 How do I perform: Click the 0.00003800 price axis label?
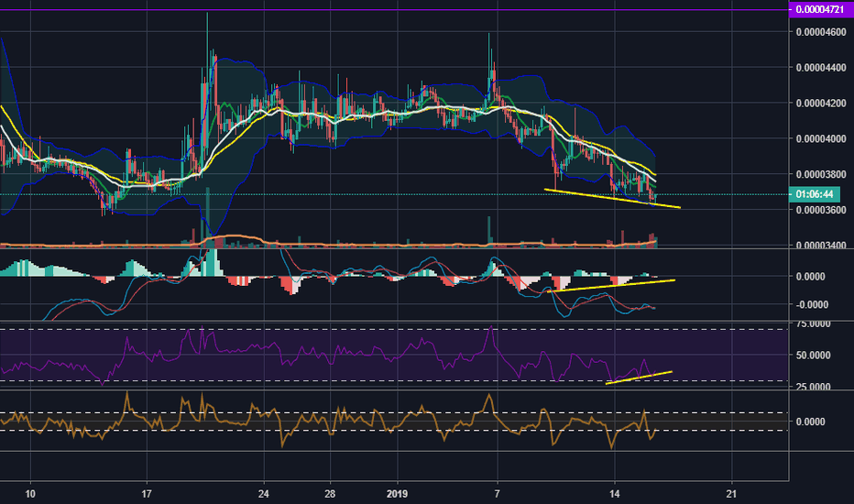(821, 174)
